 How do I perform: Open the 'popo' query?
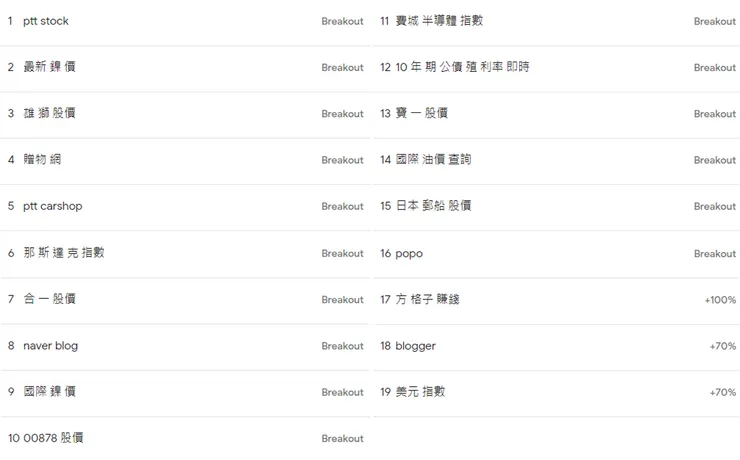coord(409,253)
